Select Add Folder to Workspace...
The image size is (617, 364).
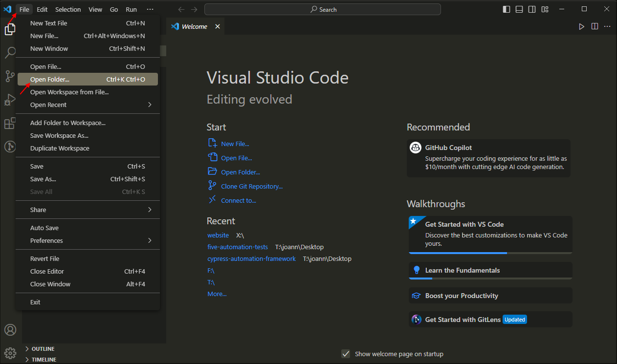tap(88, 123)
